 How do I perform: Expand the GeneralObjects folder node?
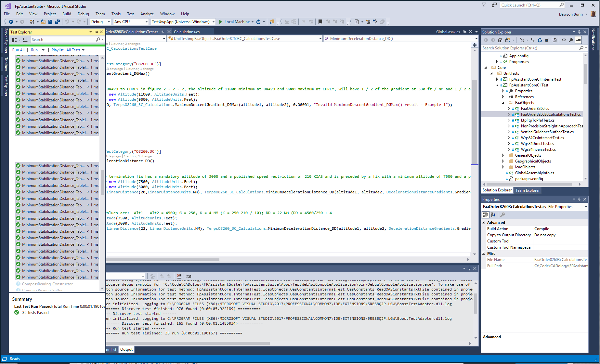tap(503, 155)
